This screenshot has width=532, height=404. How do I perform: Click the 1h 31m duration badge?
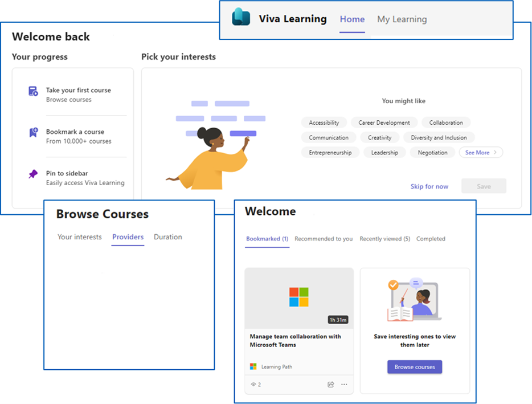pos(338,320)
